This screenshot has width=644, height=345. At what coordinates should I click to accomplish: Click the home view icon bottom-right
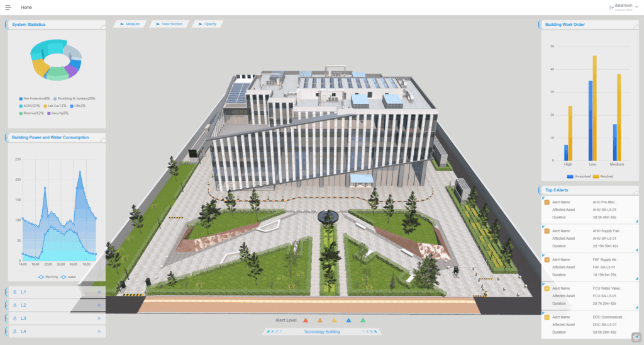point(635,337)
